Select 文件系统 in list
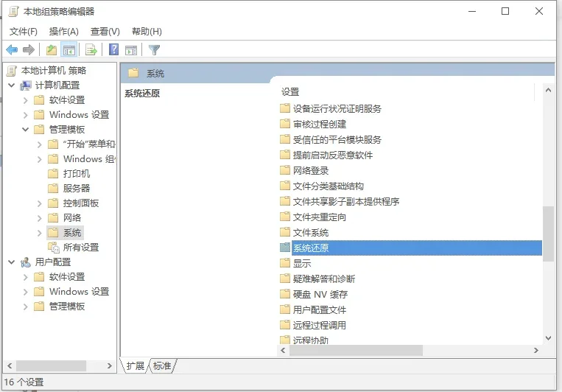The image size is (562, 392). click(310, 232)
